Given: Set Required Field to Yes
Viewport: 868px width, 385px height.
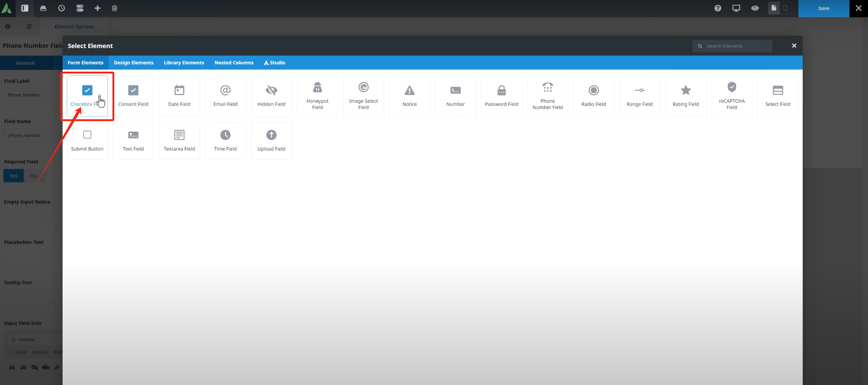Looking at the screenshot, I should (14, 176).
